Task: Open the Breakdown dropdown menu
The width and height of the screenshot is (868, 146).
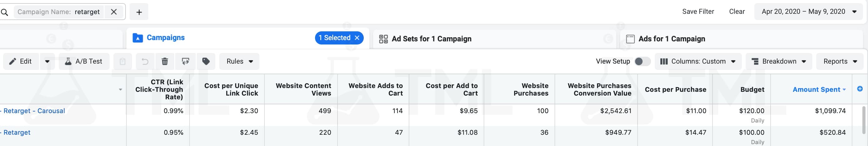Action: [x=779, y=61]
